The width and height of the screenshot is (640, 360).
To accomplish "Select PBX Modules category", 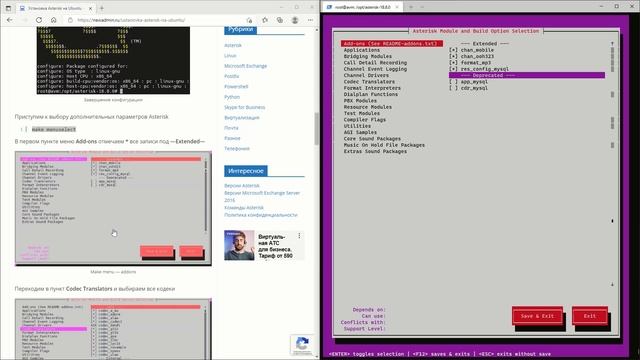I will pyautogui.click(x=360, y=100).
